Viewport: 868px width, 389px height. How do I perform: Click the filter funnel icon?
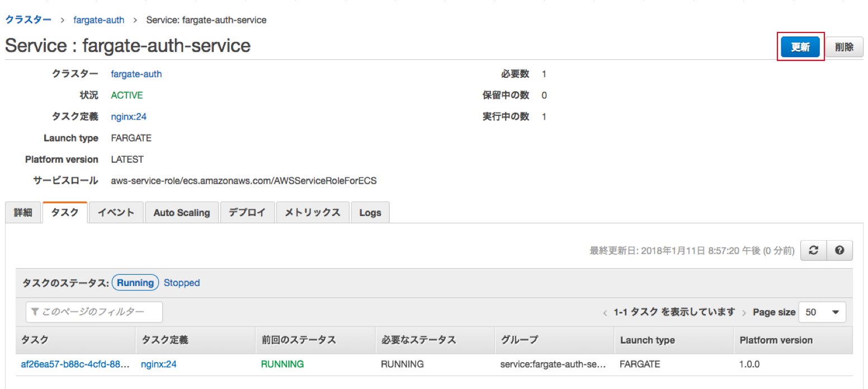[35, 312]
